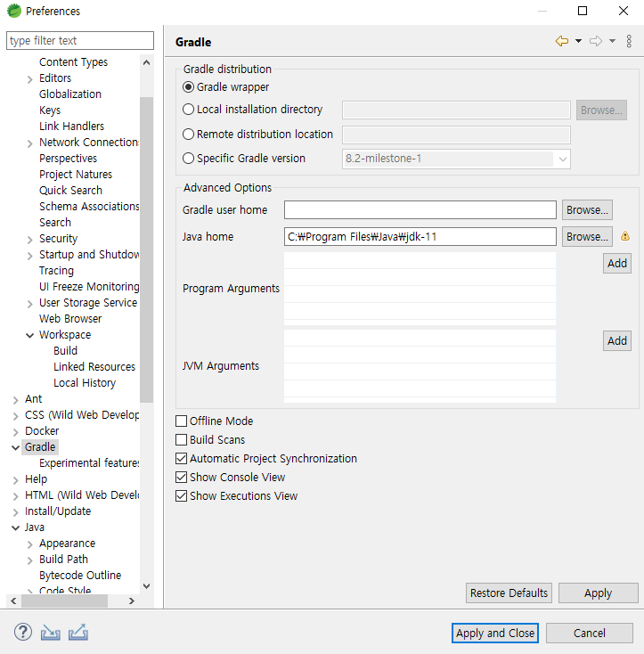Click the horizontal scroll left arrow
This screenshot has height=654, width=644.
(13, 601)
